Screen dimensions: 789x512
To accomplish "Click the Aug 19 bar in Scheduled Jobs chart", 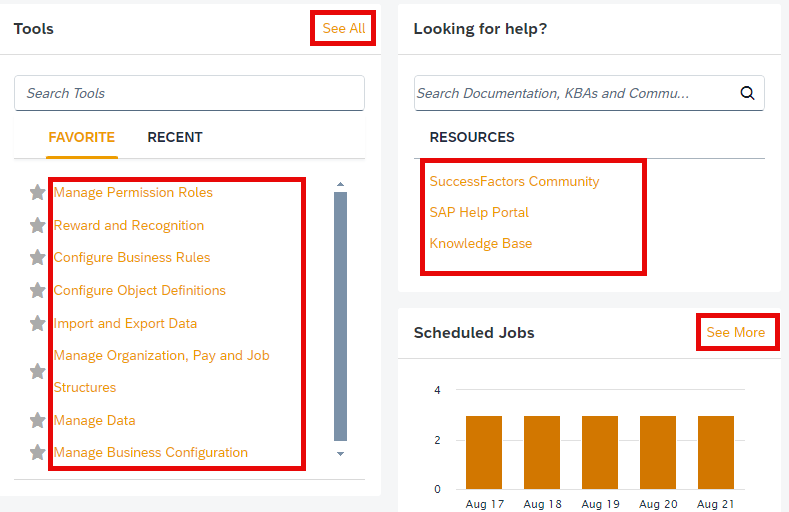I will pos(600,452).
